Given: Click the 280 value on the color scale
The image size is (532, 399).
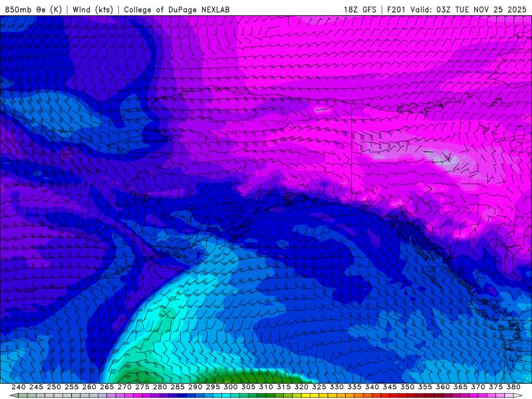Looking at the screenshot, I should click(x=160, y=387).
